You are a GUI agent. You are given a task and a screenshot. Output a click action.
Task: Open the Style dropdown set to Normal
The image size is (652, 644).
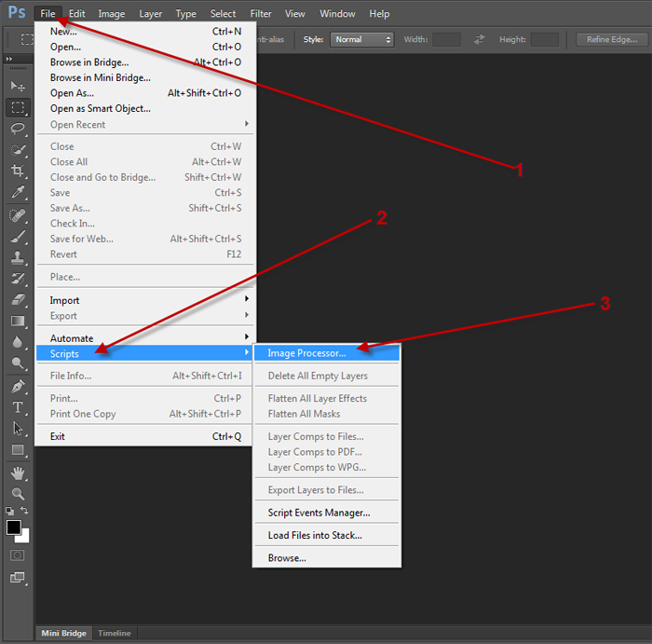pyautogui.click(x=361, y=39)
